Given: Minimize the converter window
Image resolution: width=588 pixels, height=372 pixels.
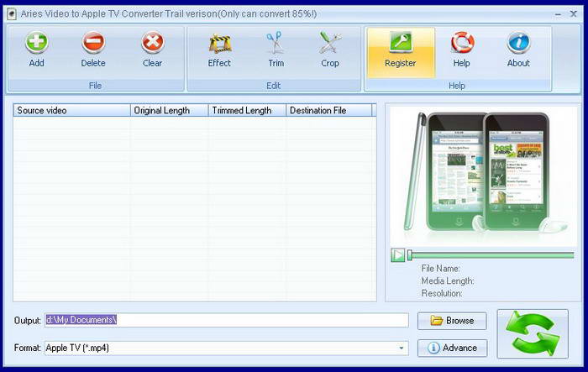Looking at the screenshot, I should click(x=558, y=14).
